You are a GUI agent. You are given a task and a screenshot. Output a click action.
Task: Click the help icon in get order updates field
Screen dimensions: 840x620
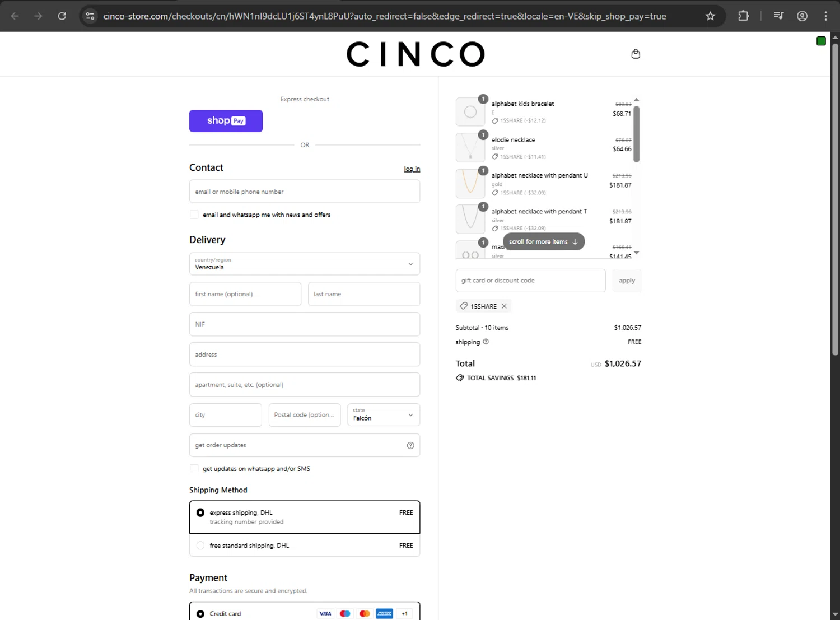click(x=410, y=445)
